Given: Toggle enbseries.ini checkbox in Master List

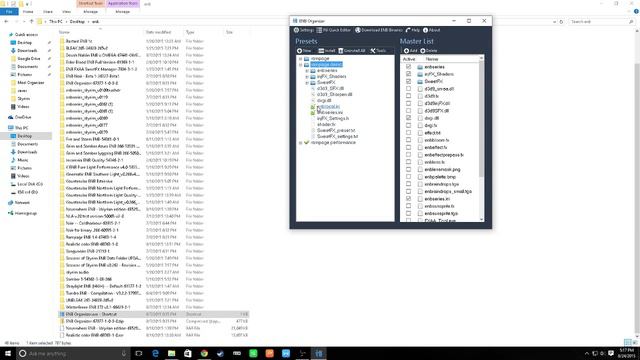Looking at the screenshot, I should pos(408,199).
